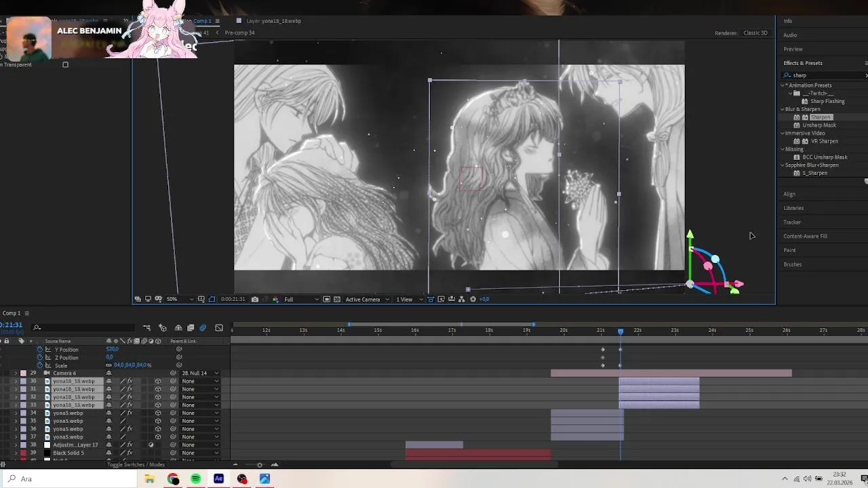Click the grid and guide options icon
The height and width of the screenshot is (488, 868).
pos(201,299)
